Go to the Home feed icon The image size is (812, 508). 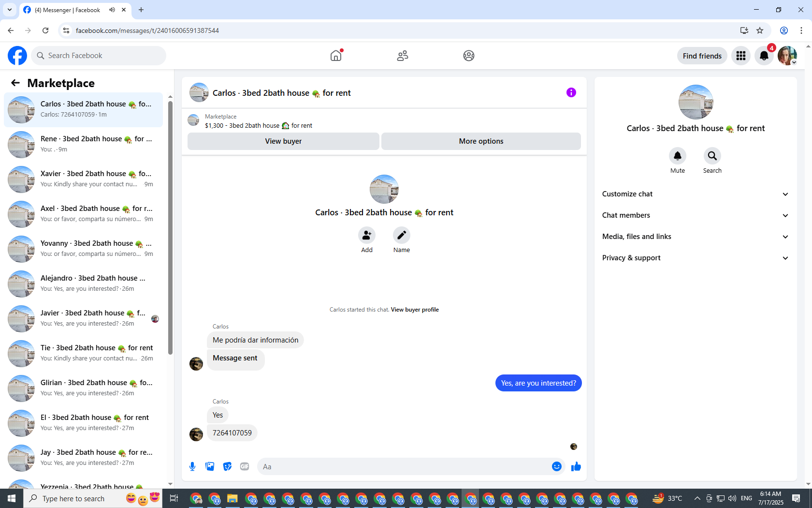[336, 56]
